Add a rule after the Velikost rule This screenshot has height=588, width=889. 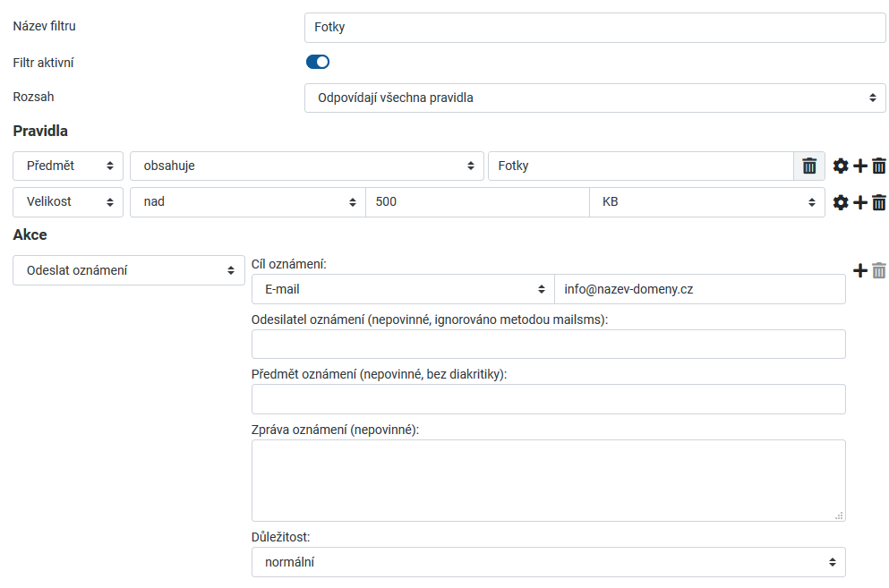859,202
